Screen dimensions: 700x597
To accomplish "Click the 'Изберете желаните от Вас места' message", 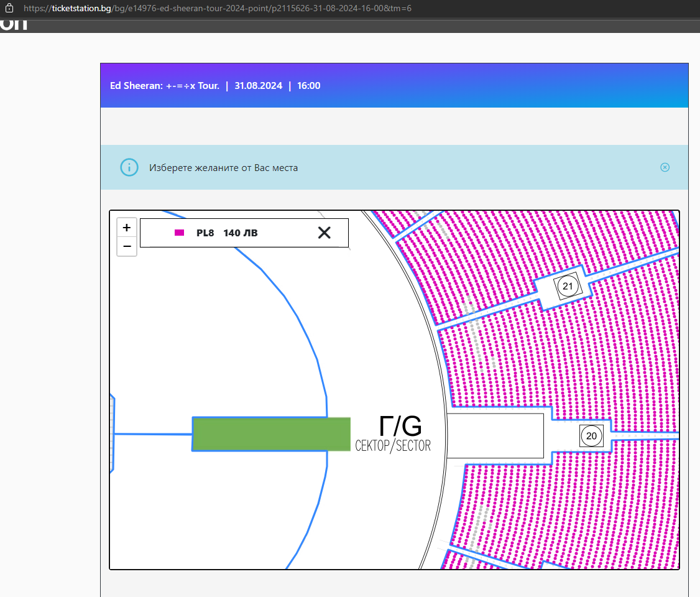I will 223,168.
